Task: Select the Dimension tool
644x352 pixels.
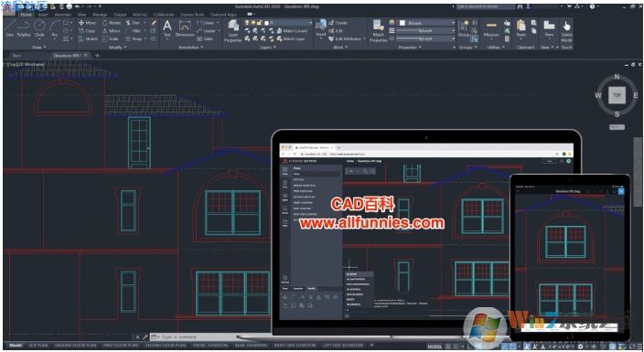Action: pos(185,28)
